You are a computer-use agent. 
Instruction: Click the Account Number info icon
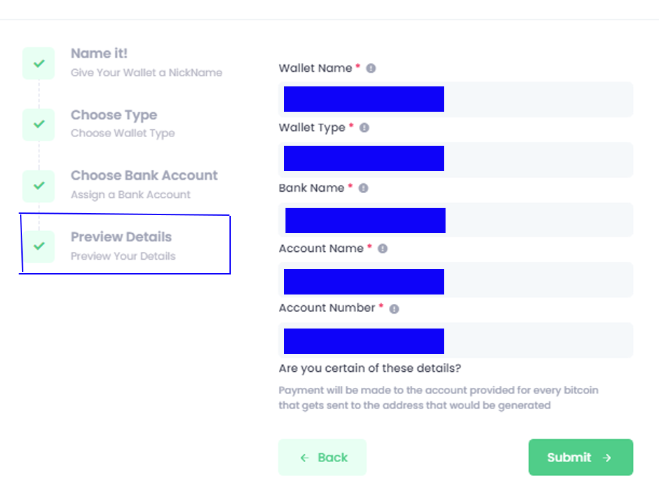(x=394, y=309)
